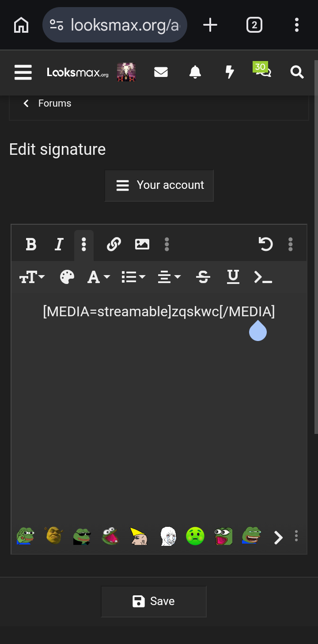Image resolution: width=318 pixels, height=644 pixels.
Task: Open the search on looksmax.org
Action: coord(297,72)
